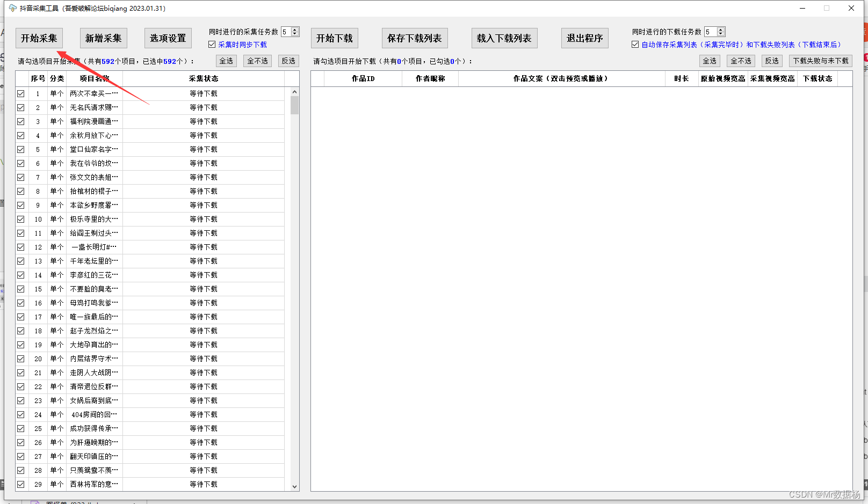The height and width of the screenshot is (504, 868).
Task: Click 反选 above the download list
Action: coord(772,61)
